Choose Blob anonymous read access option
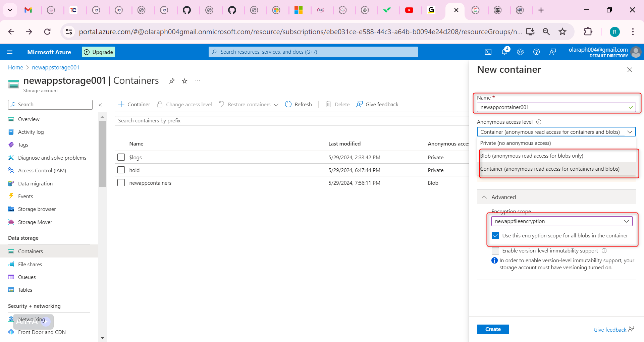The image size is (644, 342). click(532, 156)
